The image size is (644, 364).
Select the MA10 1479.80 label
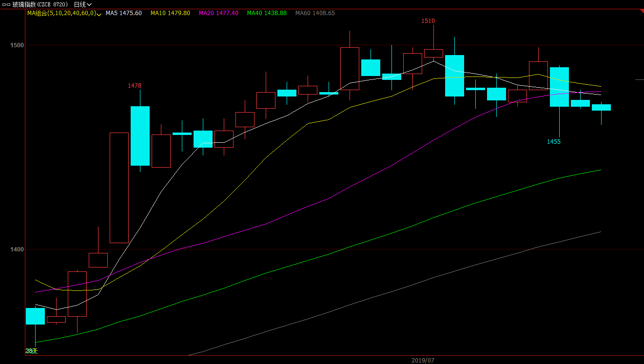point(170,13)
